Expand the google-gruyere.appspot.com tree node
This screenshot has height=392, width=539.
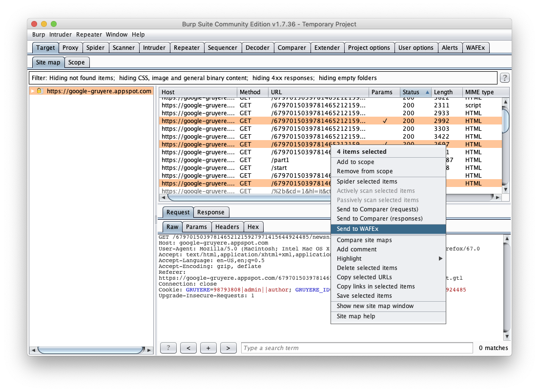(x=33, y=91)
